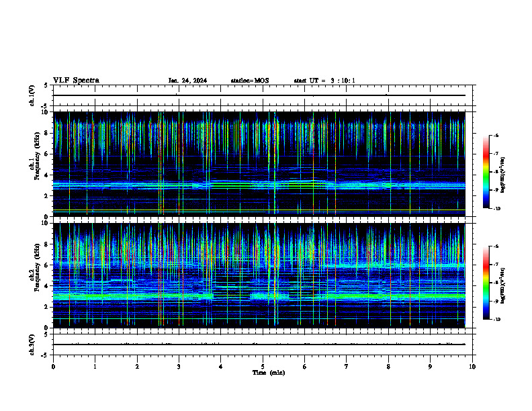Screen dimensions: 532x411
Task: Click ch.1 frequency tick label 6
Action: click(x=46, y=154)
